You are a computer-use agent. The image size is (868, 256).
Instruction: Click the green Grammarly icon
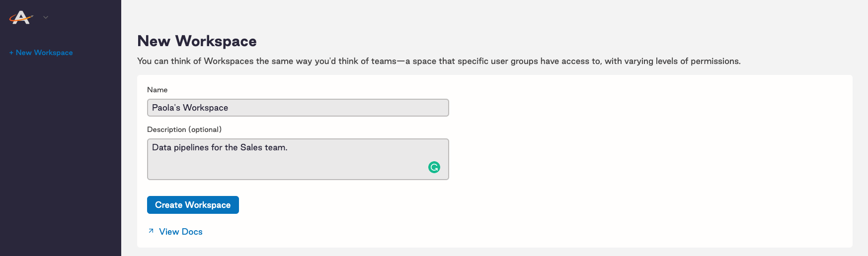point(434,167)
